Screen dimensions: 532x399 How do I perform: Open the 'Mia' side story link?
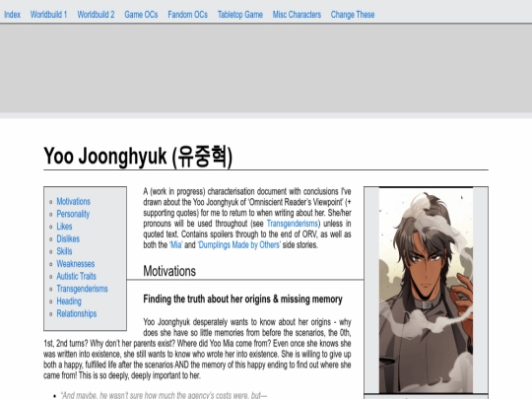pos(175,245)
